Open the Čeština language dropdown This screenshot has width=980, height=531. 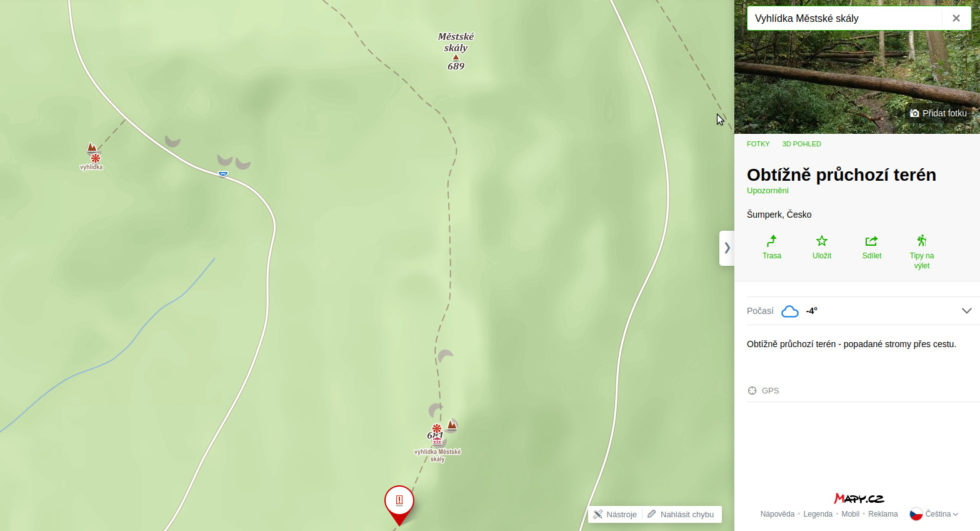934,514
